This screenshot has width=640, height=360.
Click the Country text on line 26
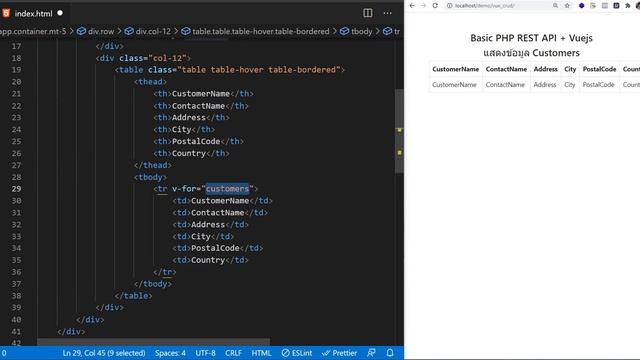tap(189, 153)
